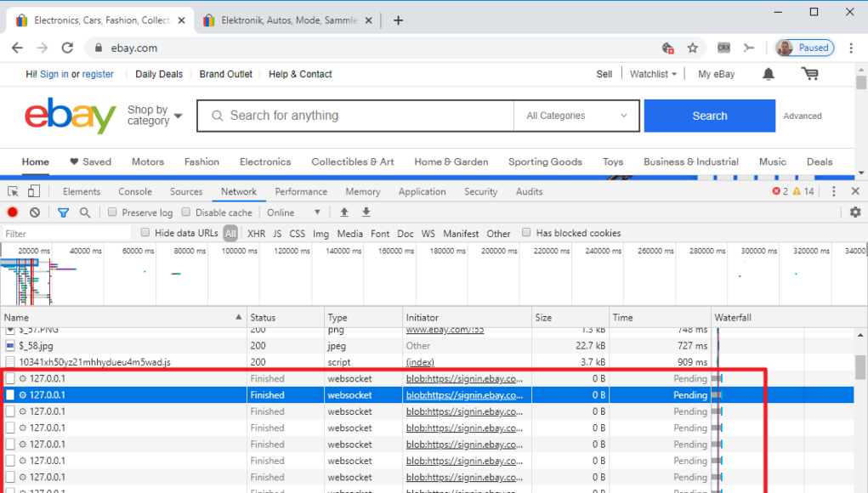Screen dimensions: 868x493
Task: Filter requests by XHR type
Action: click(x=256, y=234)
